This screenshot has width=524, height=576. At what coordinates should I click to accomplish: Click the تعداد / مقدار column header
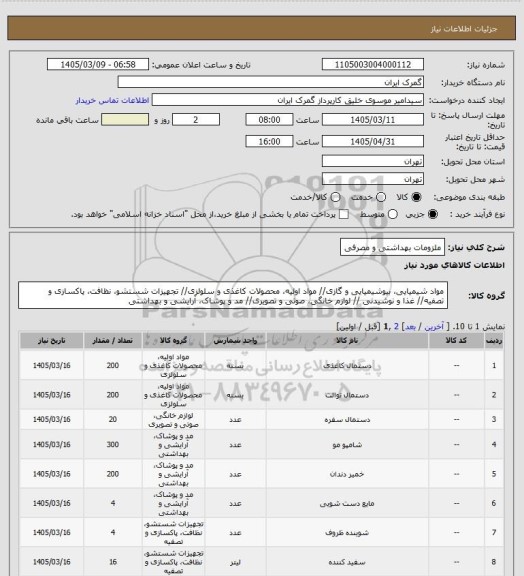point(112,341)
